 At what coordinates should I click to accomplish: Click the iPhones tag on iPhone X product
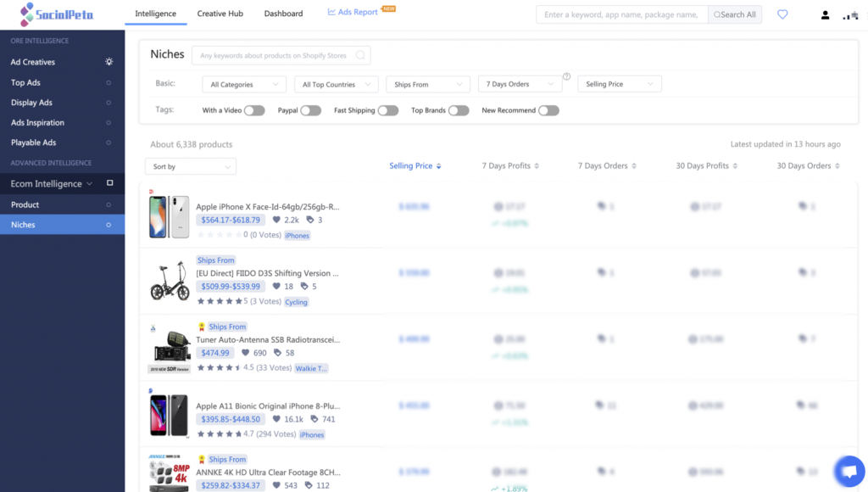(x=298, y=236)
